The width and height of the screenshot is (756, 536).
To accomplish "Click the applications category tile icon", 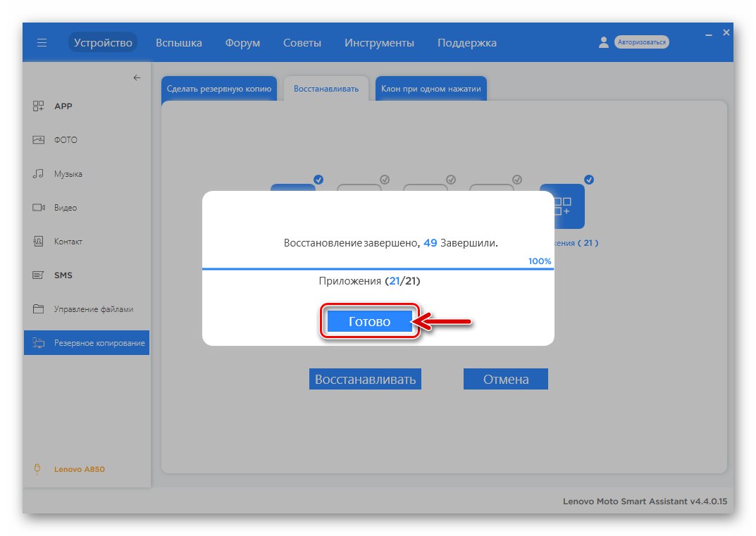I will pyautogui.click(x=569, y=206).
